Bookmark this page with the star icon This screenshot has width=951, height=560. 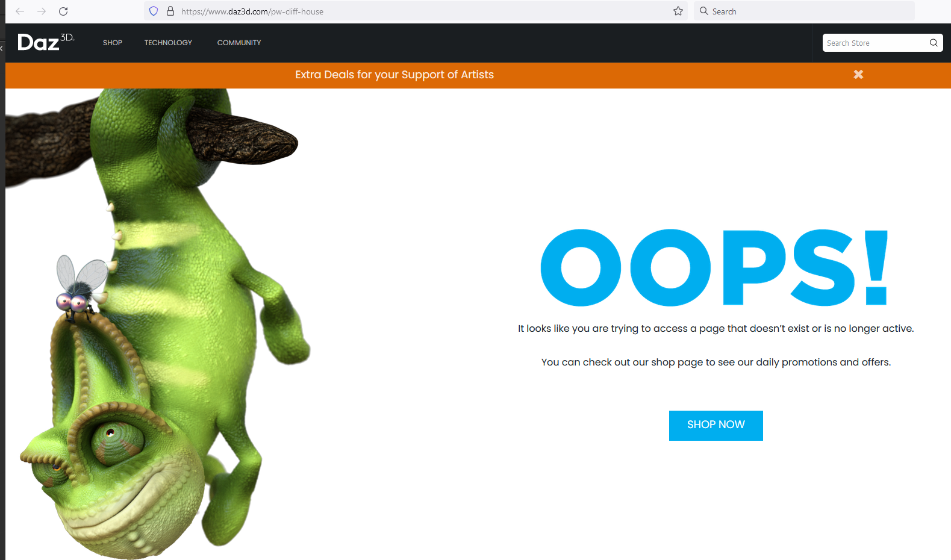click(678, 11)
